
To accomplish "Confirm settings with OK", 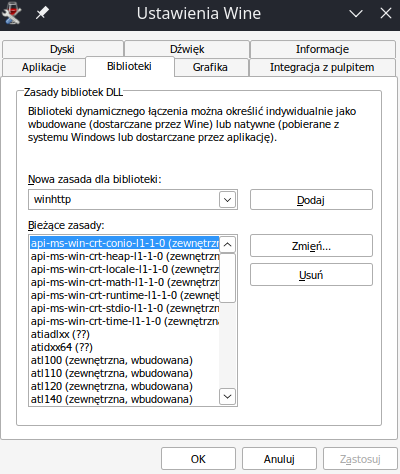I will 198,459.
